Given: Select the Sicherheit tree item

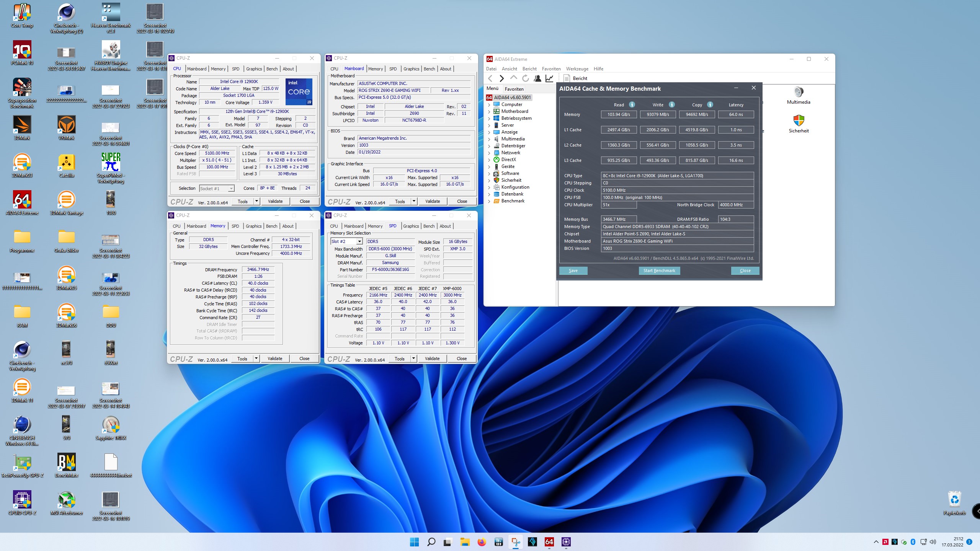Looking at the screenshot, I should (x=511, y=180).
